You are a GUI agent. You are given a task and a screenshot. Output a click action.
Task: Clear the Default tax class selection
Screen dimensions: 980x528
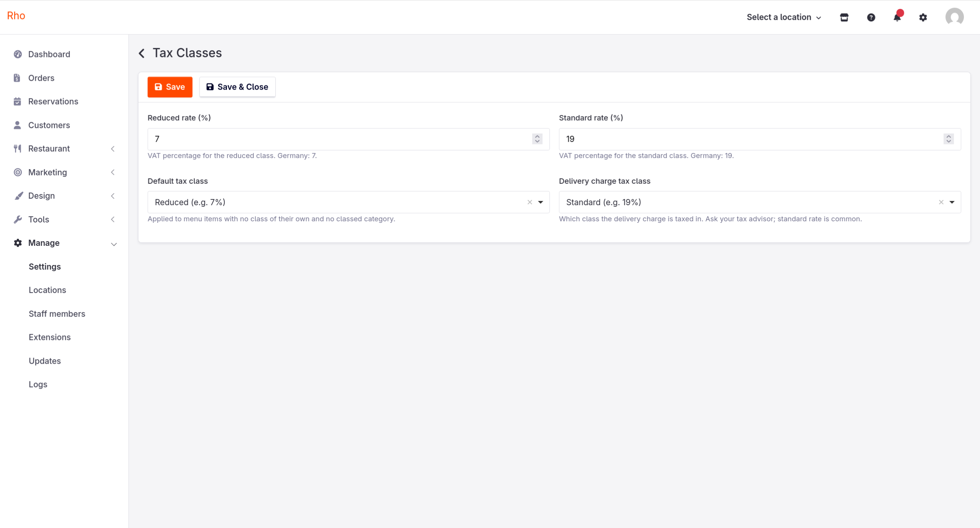[x=530, y=202]
